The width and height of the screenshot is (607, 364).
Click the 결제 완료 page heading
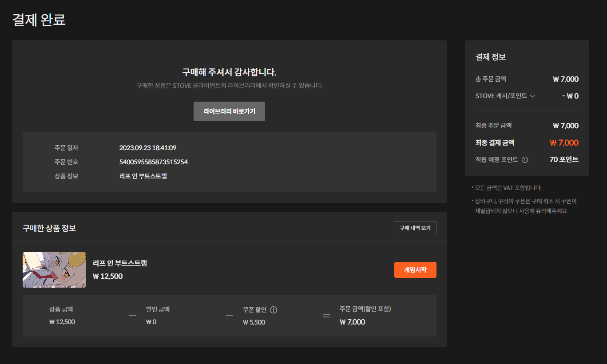tap(39, 20)
